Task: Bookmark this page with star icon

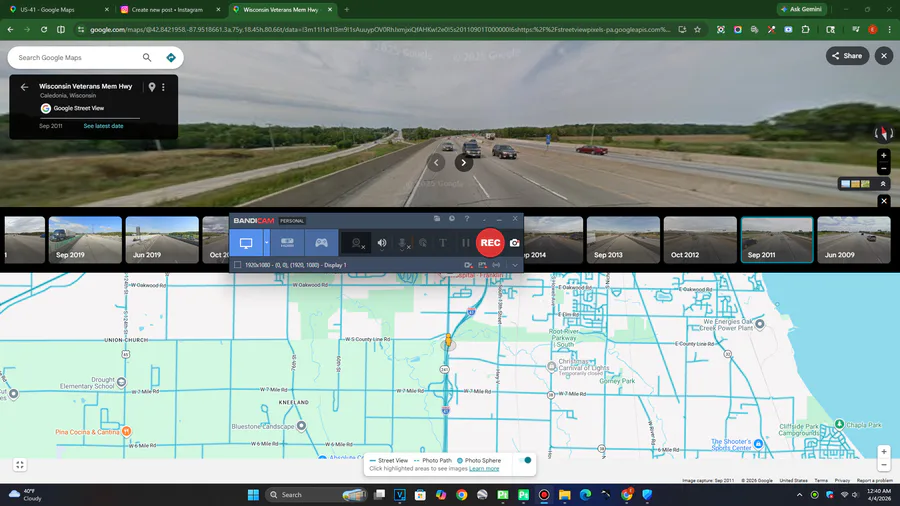Action: 697,29
